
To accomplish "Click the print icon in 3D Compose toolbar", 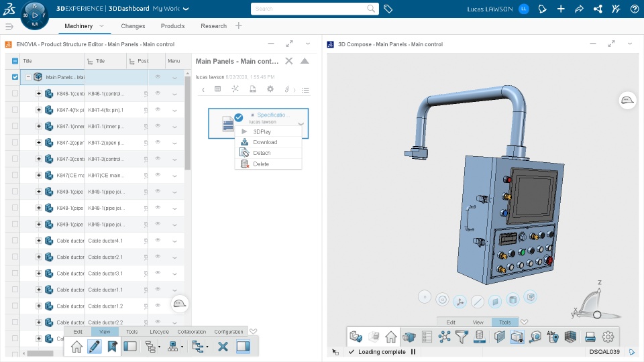I will click(590, 337).
